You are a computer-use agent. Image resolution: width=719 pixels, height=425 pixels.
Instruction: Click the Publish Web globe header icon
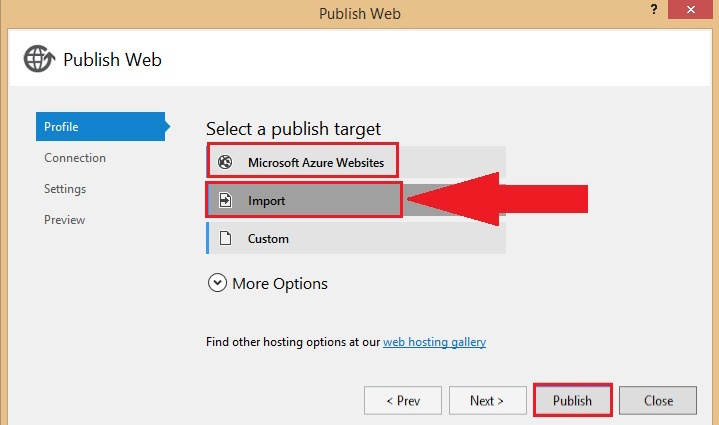tap(39, 59)
